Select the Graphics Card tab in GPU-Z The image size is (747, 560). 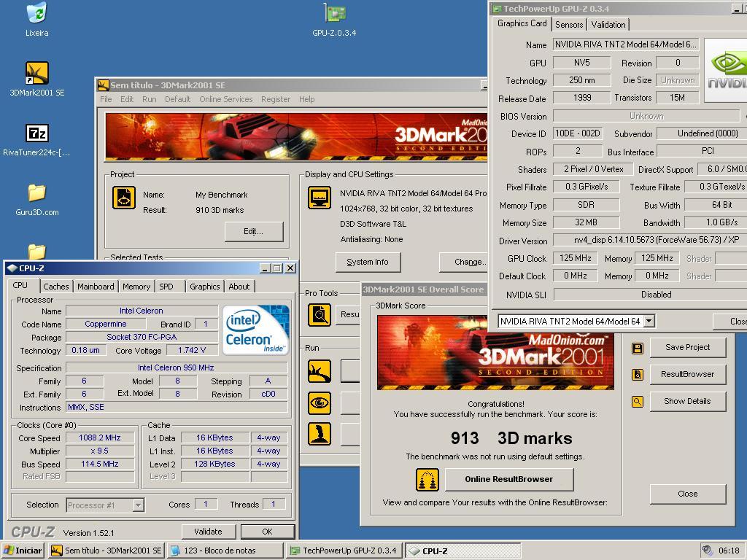click(x=522, y=23)
